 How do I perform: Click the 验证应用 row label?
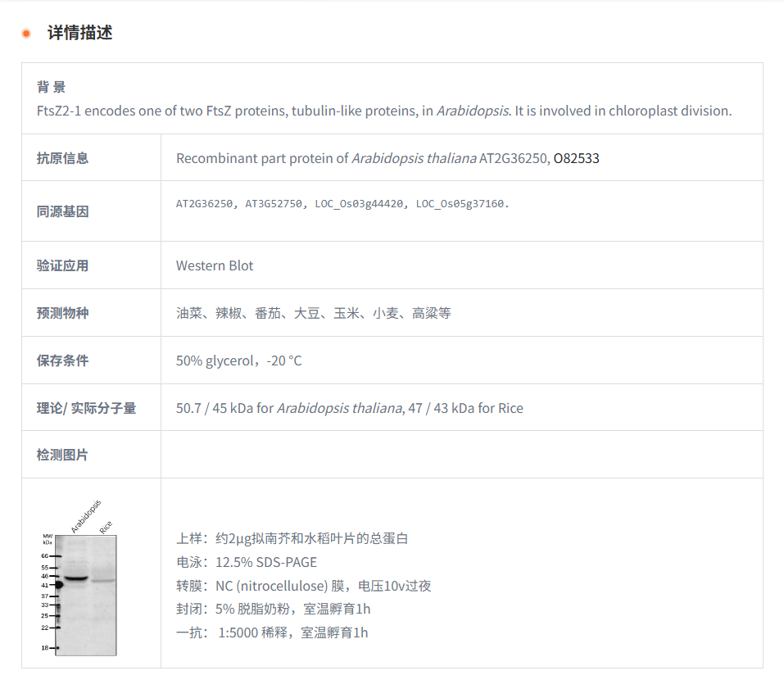(62, 265)
